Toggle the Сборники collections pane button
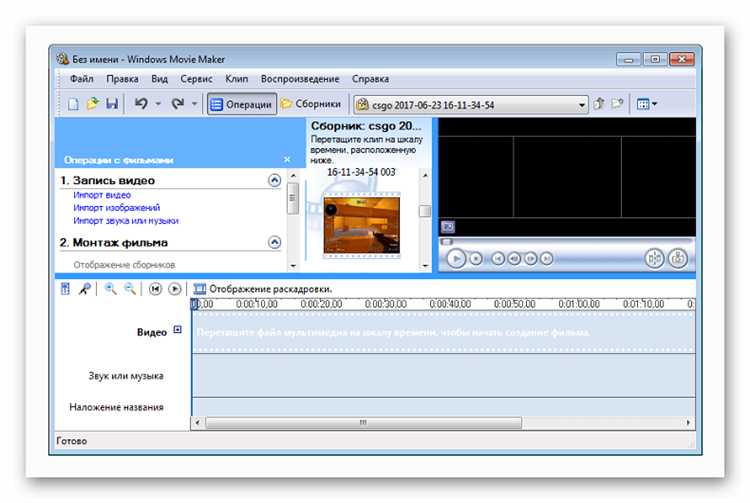The image size is (750, 503). coord(311,104)
